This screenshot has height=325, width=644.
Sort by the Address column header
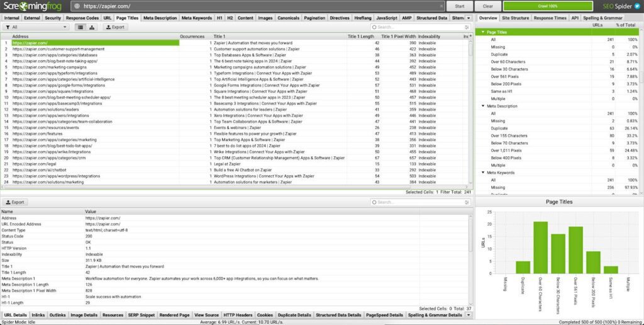coord(95,36)
